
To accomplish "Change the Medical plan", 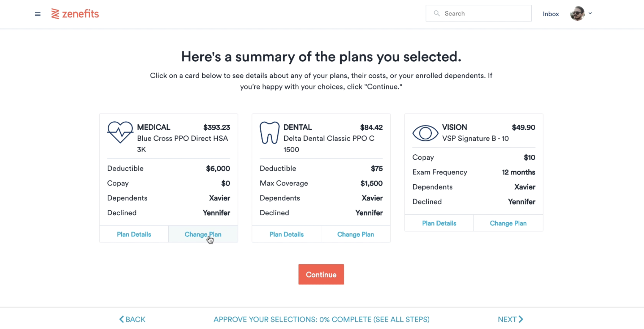I will 203,234.
